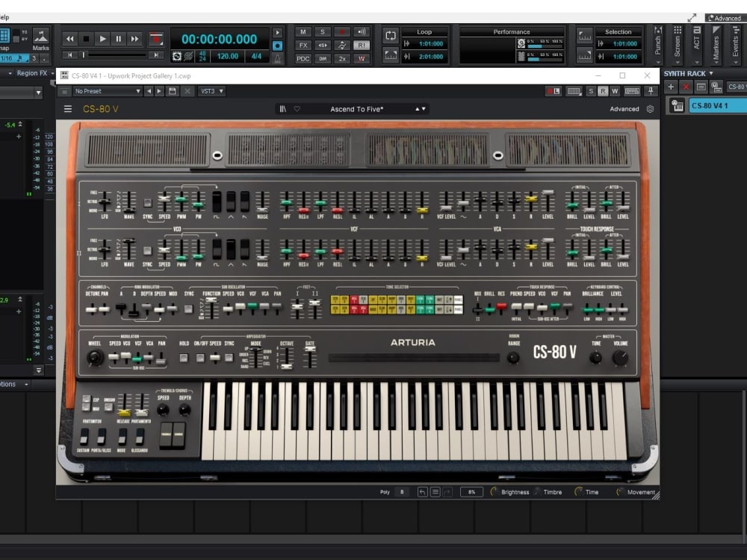Click the Time macro knob

point(579,492)
